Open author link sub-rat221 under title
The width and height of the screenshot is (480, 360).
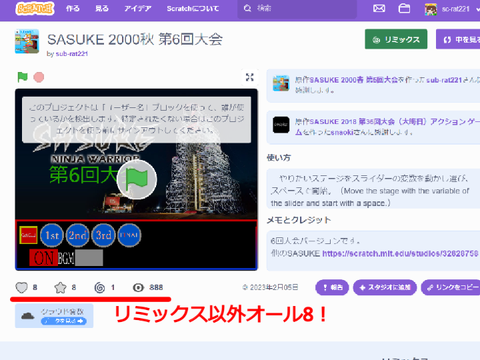tap(71, 54)
